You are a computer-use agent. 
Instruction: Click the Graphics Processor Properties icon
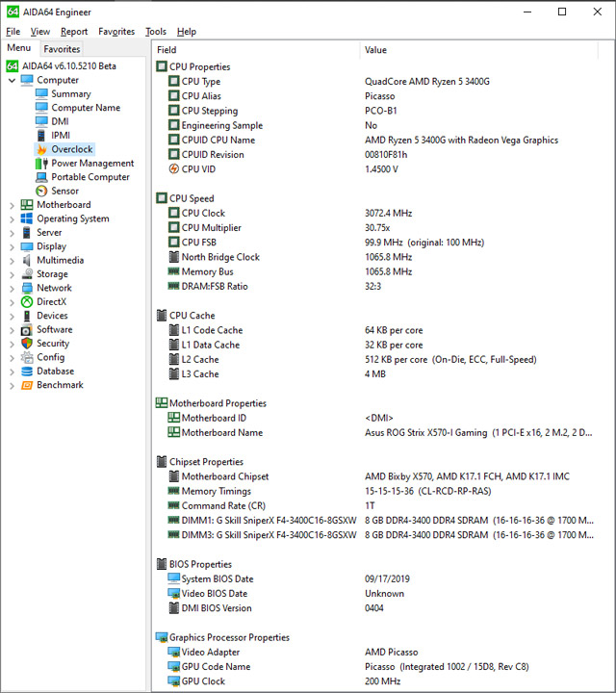pyautogui.click(x=162, y=637)
